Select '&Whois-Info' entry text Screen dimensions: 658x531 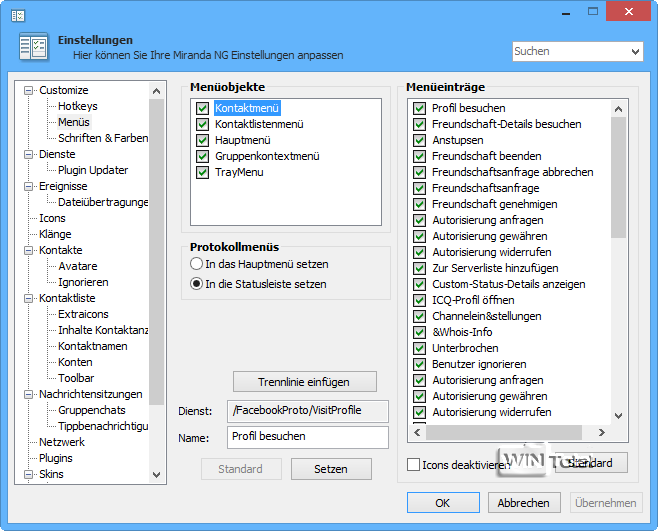click(x=462, y=332)
